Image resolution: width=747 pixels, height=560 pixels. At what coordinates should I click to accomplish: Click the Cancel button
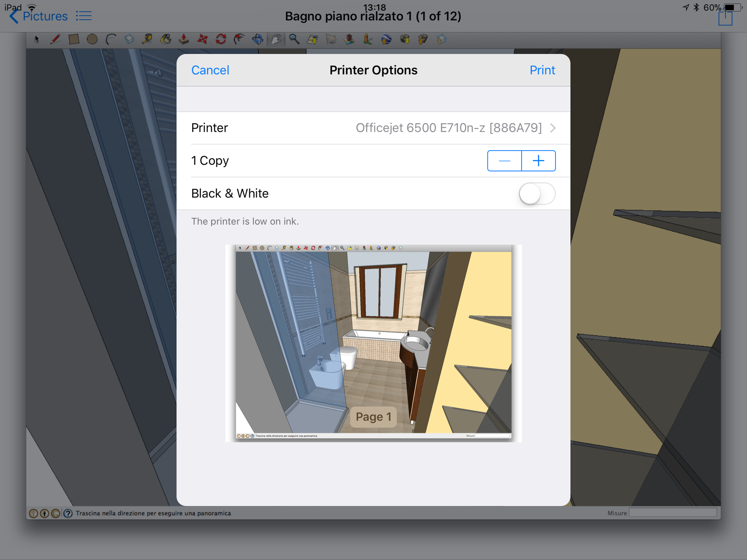tap(210, 70)
